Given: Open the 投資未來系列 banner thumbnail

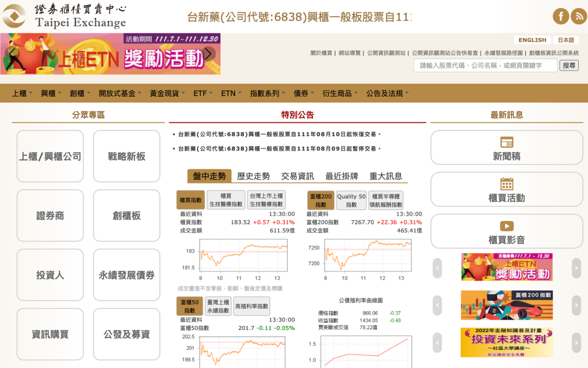Looking at the screenshot, I should tap(506, 342).
